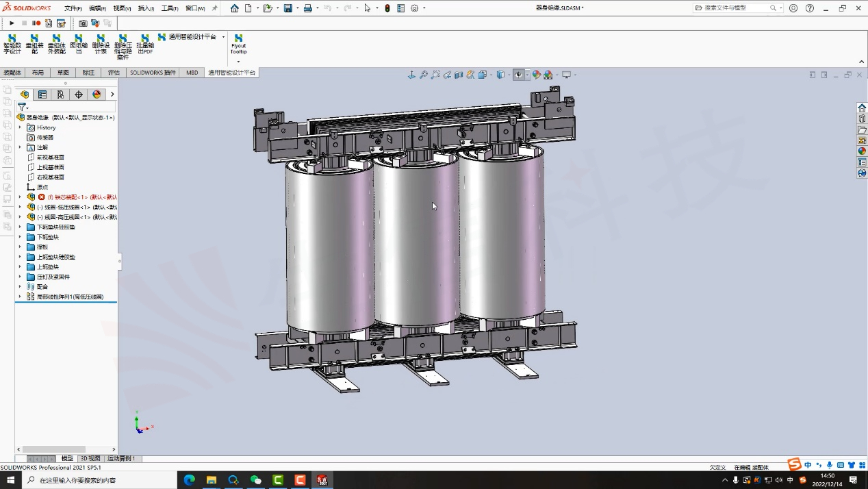Expand the 撑板 folder
The image size is (868, 489).
(20, 247)
